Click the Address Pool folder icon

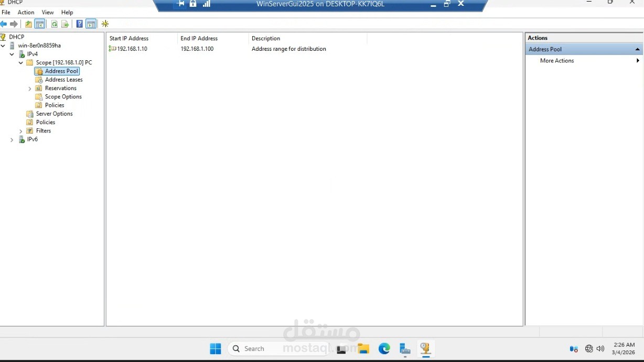[x=39, y=71]
